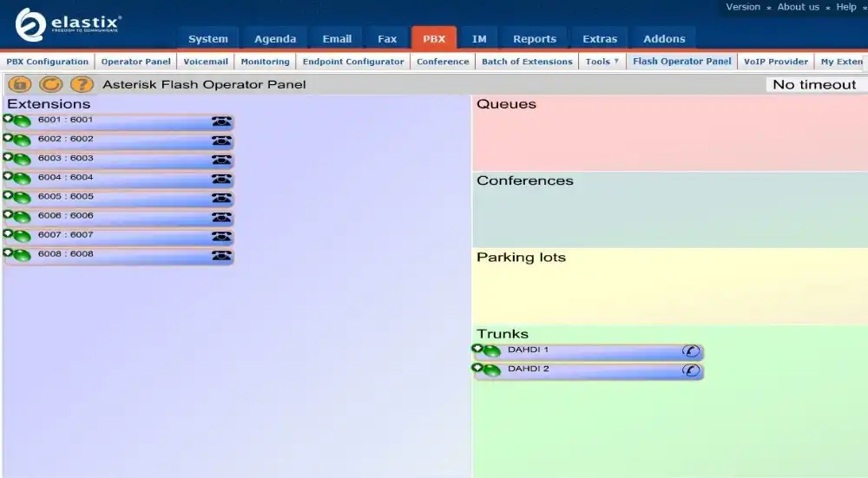868x478 pixels.
Task: Click the orange reload icon in panel toolbar
Action: coord(51,85)
